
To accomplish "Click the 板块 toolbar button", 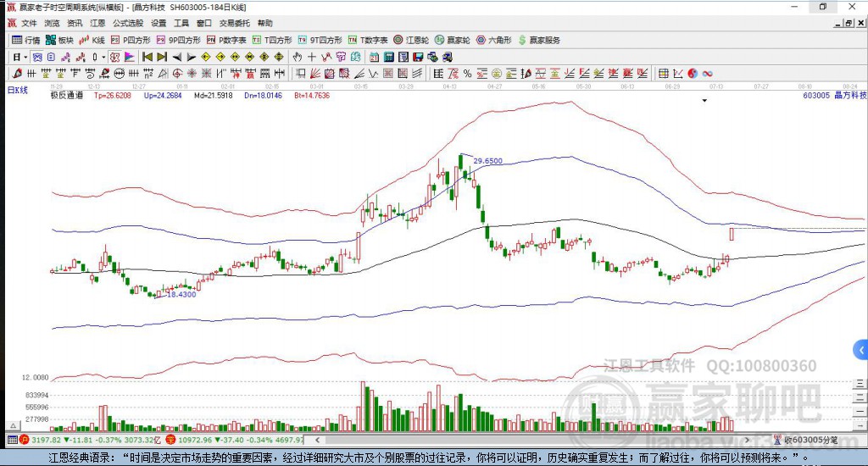I will [60, 40].
